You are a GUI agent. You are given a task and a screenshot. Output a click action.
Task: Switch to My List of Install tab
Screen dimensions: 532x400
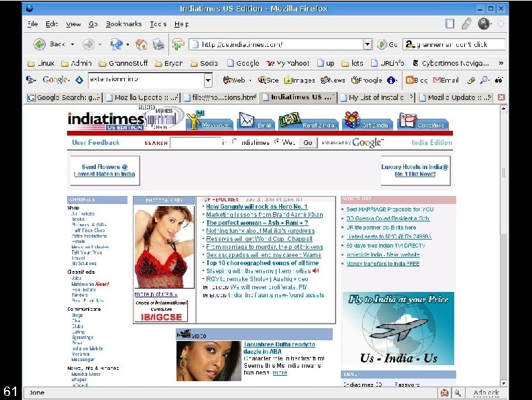tap(376, 97)
